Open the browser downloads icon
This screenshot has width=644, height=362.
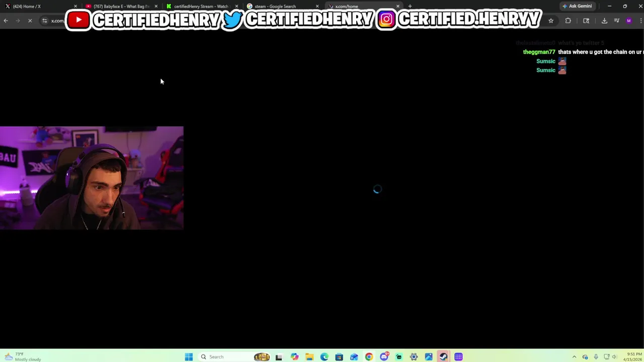604,21
